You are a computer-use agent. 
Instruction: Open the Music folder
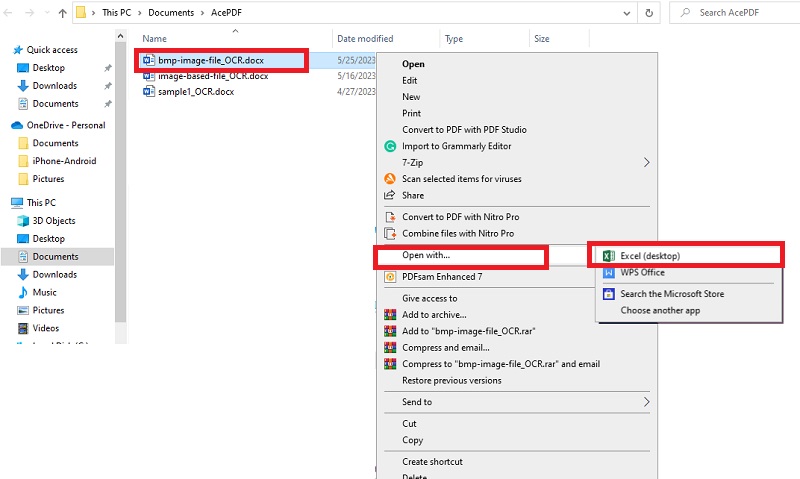click(44, 292)
